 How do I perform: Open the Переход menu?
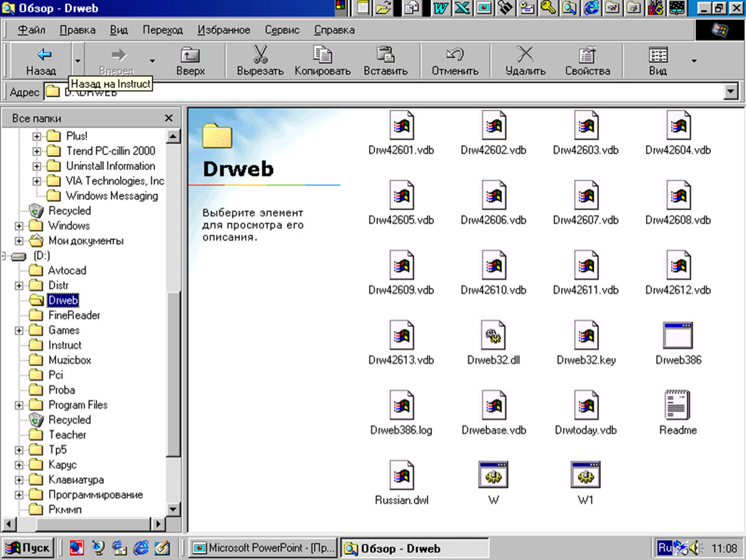point(163,30)
